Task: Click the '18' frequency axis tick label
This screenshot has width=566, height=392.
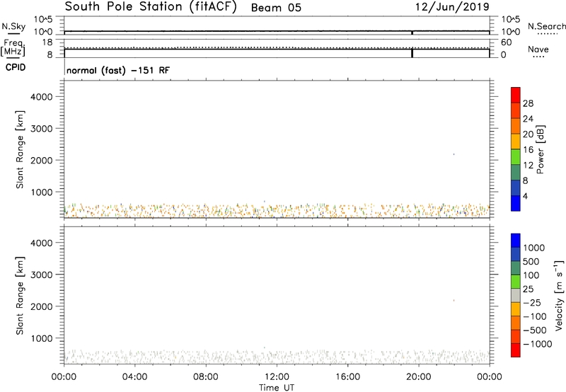Action: tap(47, 42)
